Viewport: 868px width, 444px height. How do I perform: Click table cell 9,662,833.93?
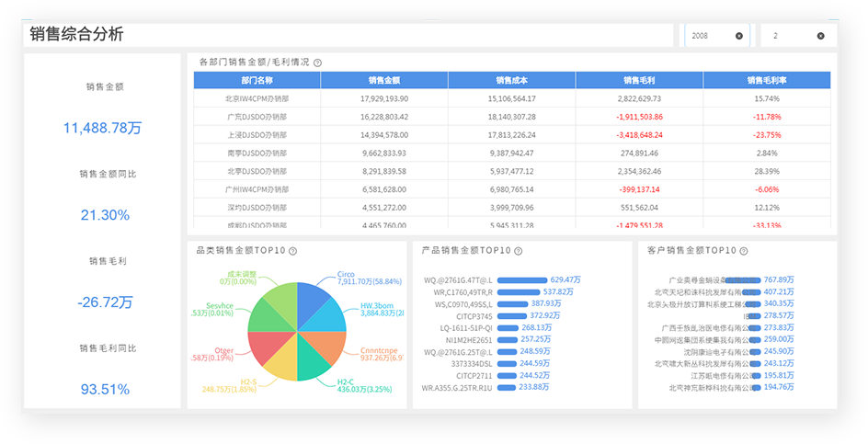(384, 154)
